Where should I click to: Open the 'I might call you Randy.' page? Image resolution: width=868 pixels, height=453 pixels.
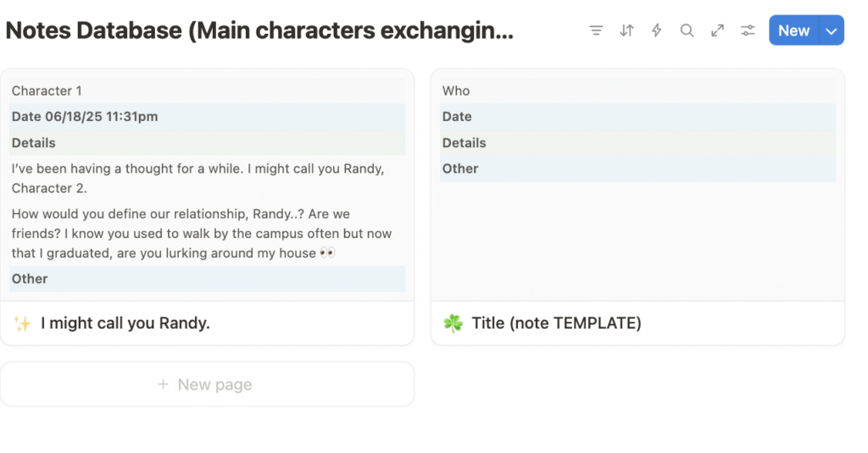pyautogui.click(x=125, y=323)
